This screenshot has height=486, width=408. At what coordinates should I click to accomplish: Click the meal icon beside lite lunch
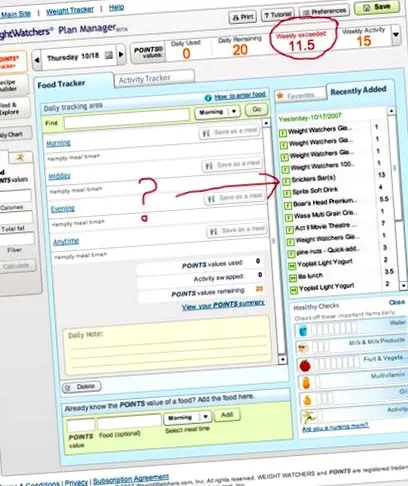293,278
